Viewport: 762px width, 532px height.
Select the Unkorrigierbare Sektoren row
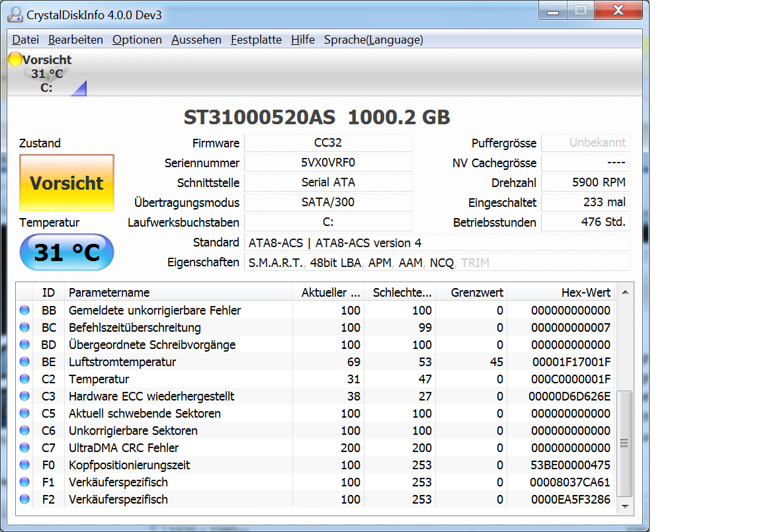pos(316,430)
